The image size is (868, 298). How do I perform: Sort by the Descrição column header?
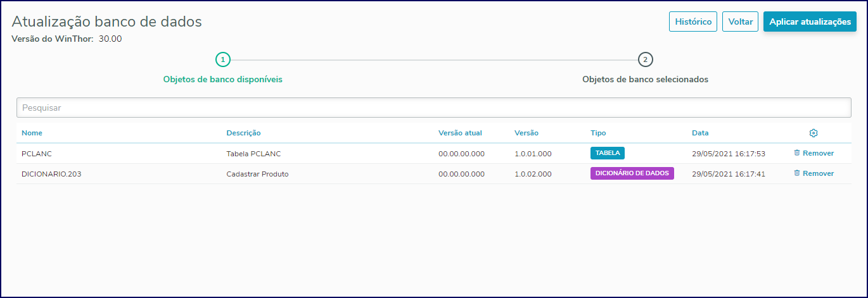243,133
